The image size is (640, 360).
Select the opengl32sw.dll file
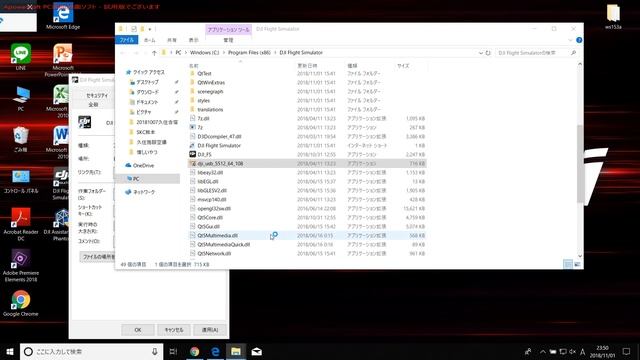coord(214,208)
